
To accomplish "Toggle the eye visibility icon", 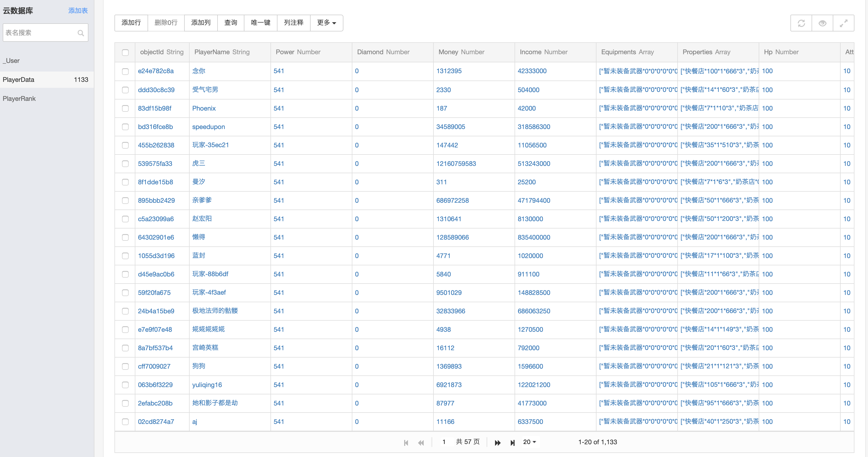I will point(822,23).
